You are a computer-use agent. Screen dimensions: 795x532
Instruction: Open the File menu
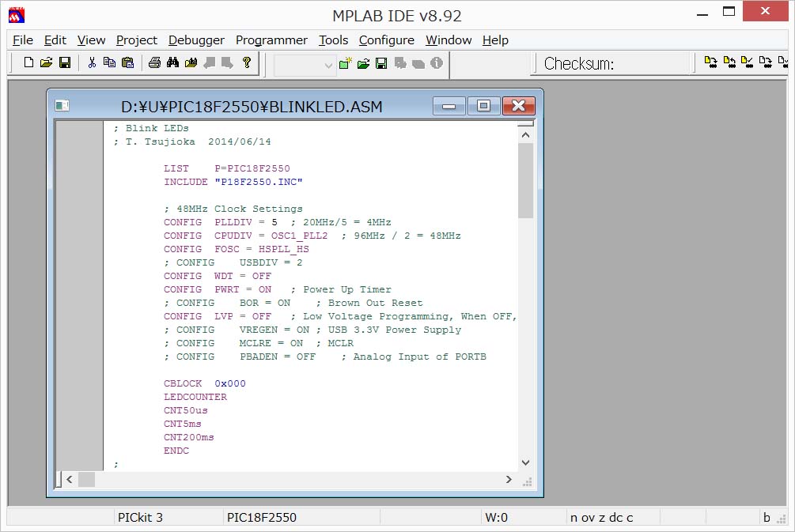point(23,40)
